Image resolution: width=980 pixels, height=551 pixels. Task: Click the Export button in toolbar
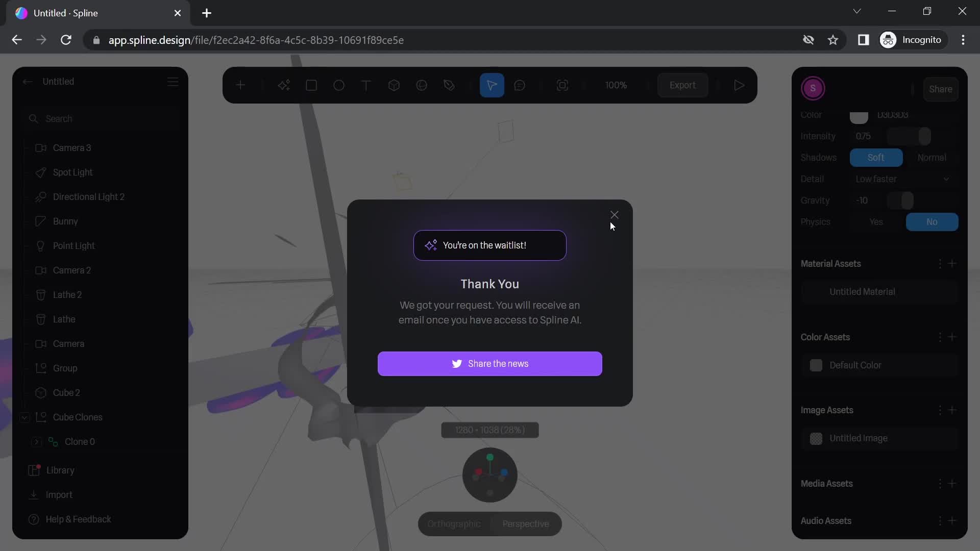tap(682, 84)
